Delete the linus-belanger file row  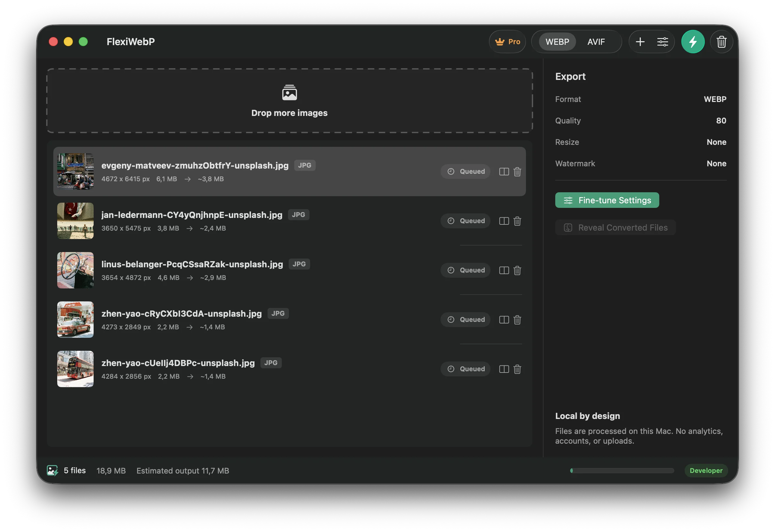(x=517, y=270)
